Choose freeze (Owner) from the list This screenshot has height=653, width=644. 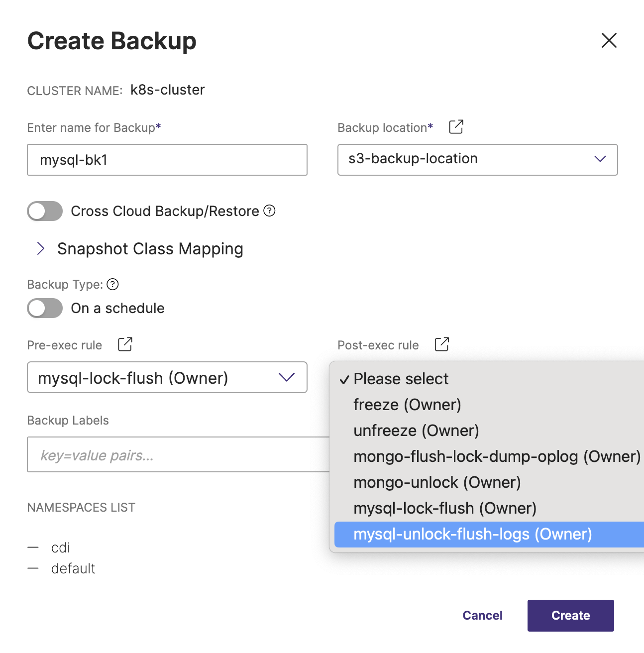(407, 405)
